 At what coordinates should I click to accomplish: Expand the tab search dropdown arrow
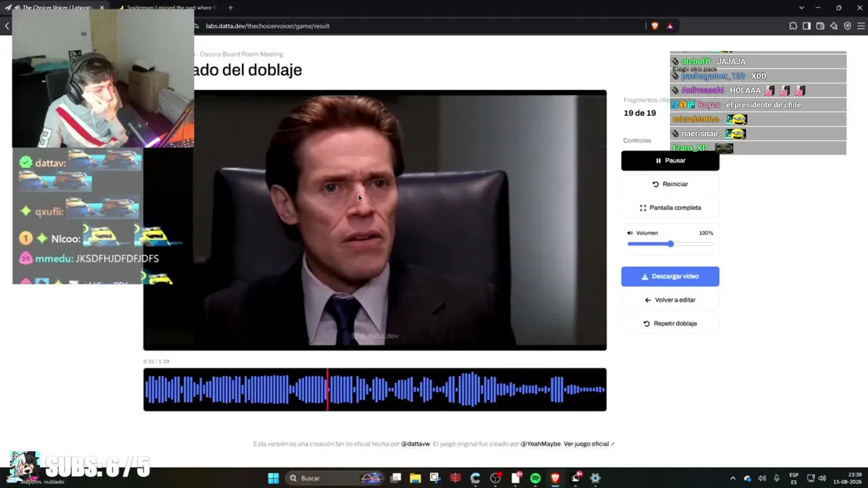802,7
